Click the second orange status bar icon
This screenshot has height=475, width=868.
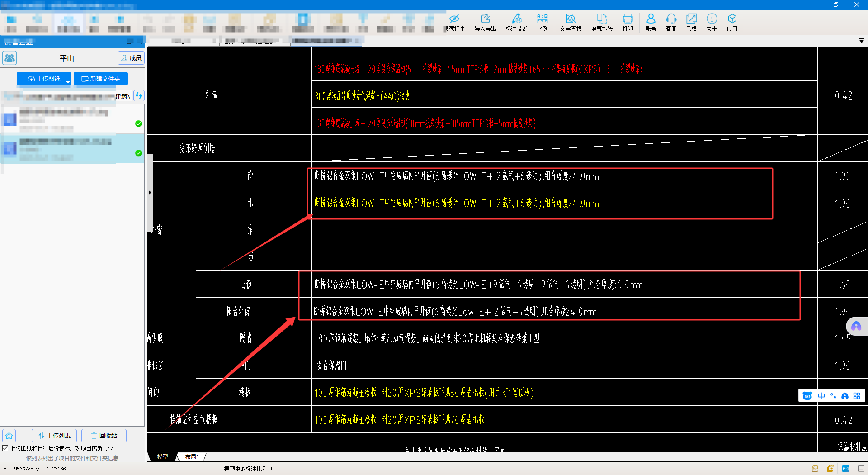830,469
